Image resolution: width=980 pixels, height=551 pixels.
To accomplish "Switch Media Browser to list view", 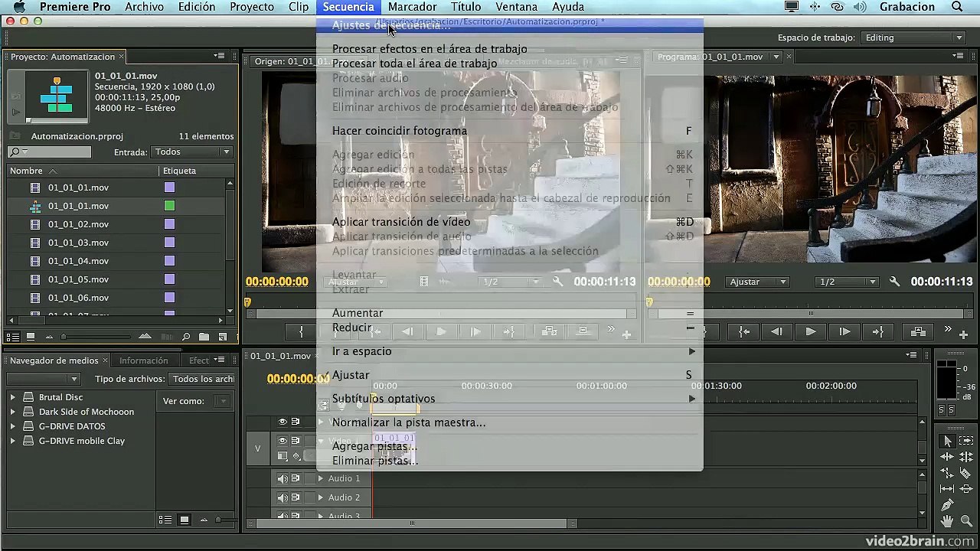I will point(165,520).
